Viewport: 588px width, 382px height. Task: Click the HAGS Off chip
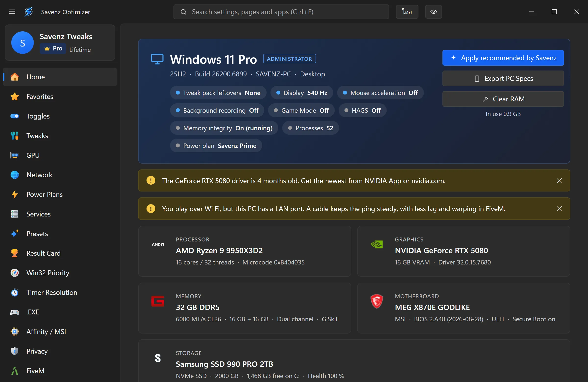(x=362, y=110)
